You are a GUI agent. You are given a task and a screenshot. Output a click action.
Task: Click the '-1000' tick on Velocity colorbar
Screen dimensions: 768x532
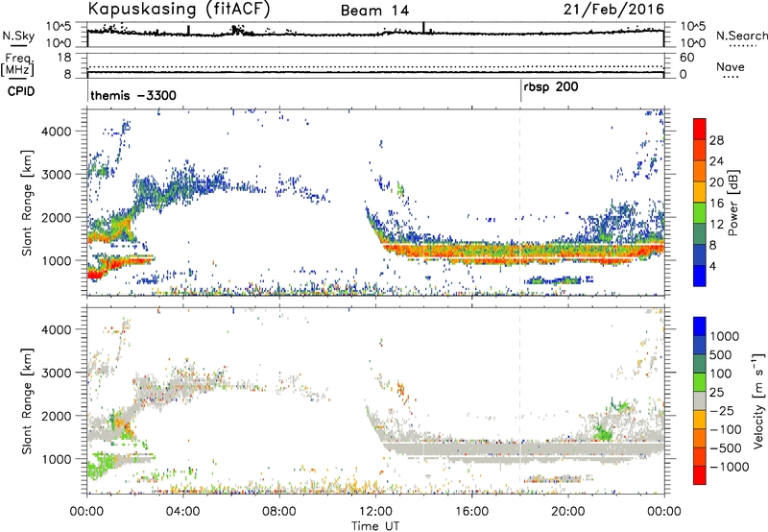(x=730, y=467)
